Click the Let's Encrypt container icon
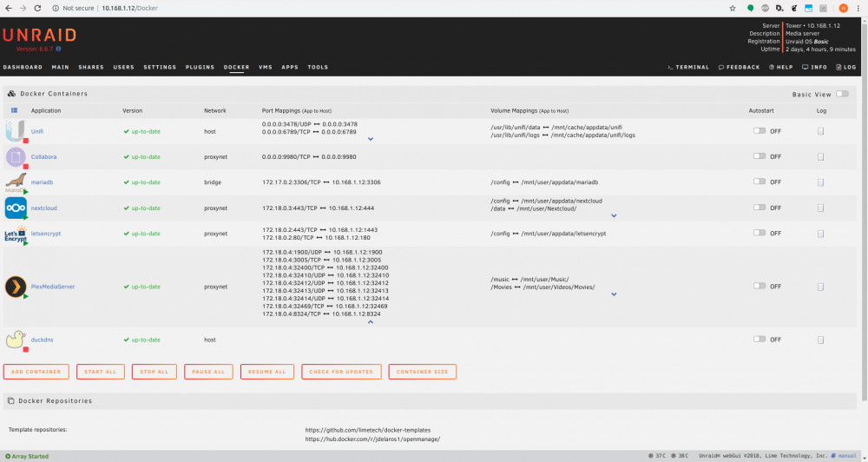This screenshot has height=462, width=868. pos(16,234)
